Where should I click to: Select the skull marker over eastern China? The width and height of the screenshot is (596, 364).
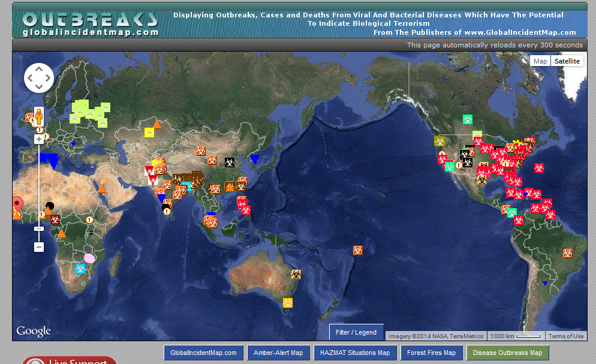click(x=230, y=163)
